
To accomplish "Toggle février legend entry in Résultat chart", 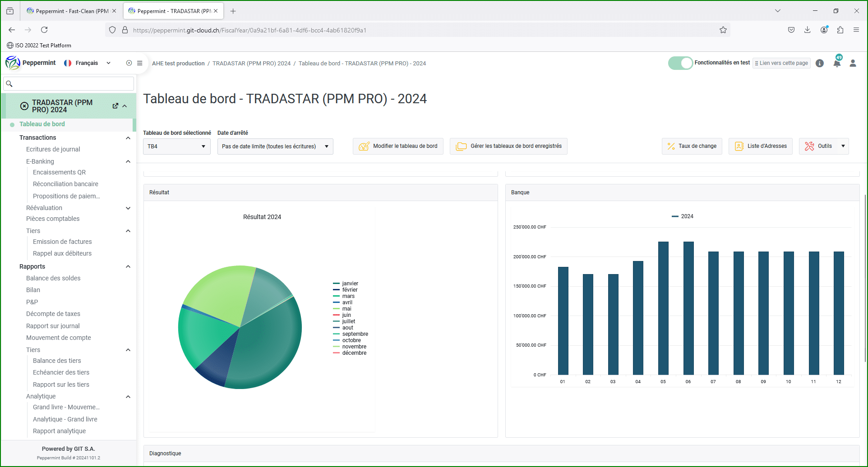I will pos(345,290).
